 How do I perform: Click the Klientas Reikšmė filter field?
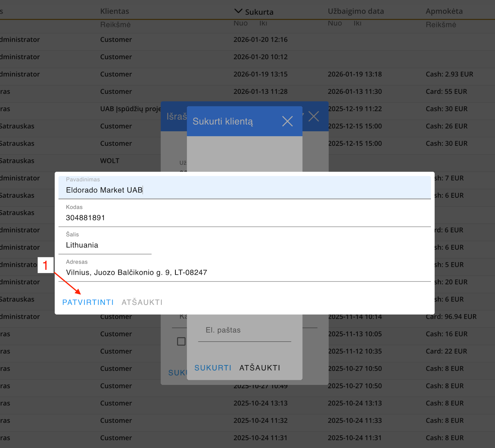115,25
